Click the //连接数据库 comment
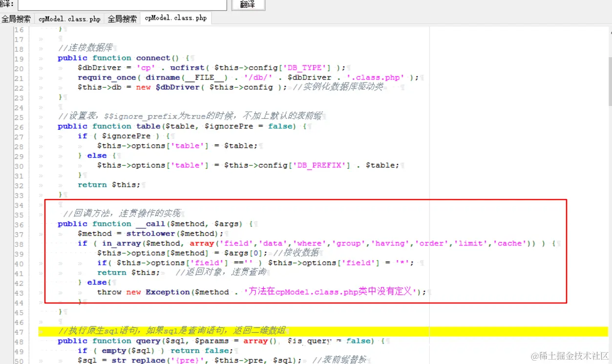The height and width of the screenshot is (364, 612). click(85, 48)
